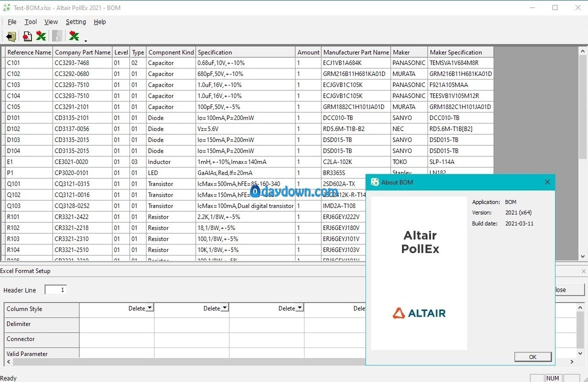Select the NEC maker cell

coord(409,129)
